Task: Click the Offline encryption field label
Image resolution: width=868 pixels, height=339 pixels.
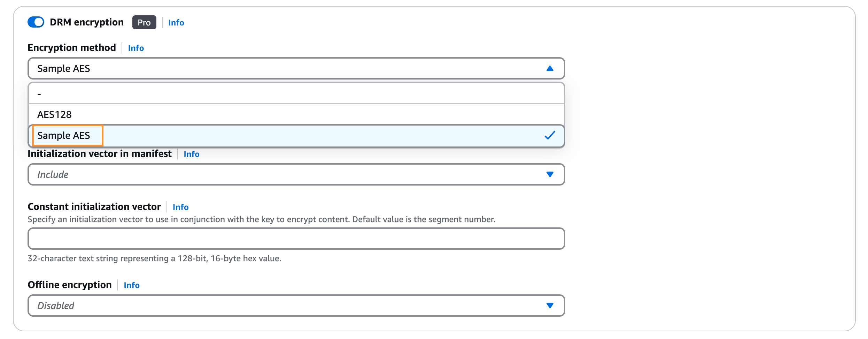Action: pos(70,285)
